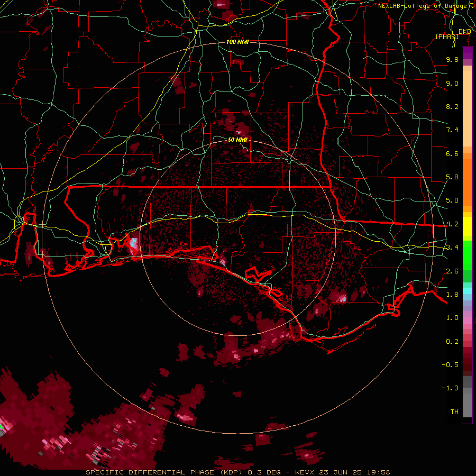Click the 2.6 scale value
This screenshot has height=476, width=476.
452,271
